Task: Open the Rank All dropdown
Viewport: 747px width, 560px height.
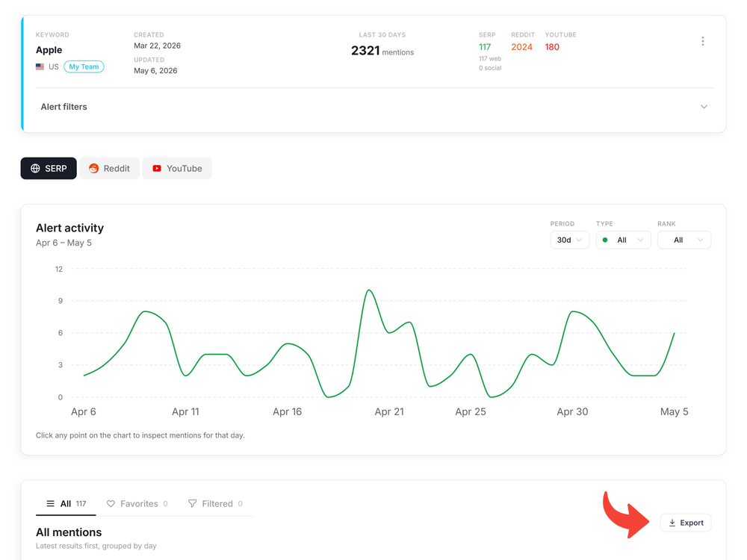Action: coord(684,240)
